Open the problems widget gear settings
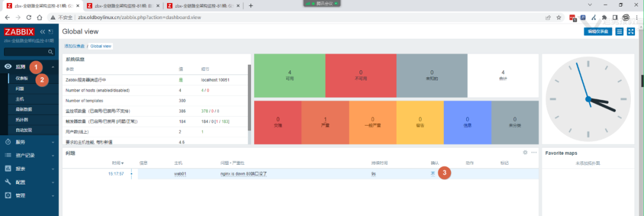This screenshot has height=216, width=644. (x=525, y=152)
